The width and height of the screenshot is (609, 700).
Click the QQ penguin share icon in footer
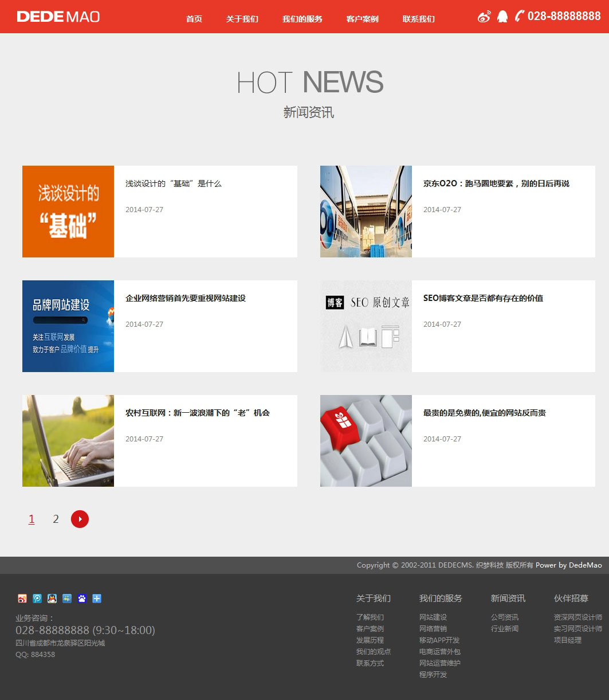[x=52, y=599]
